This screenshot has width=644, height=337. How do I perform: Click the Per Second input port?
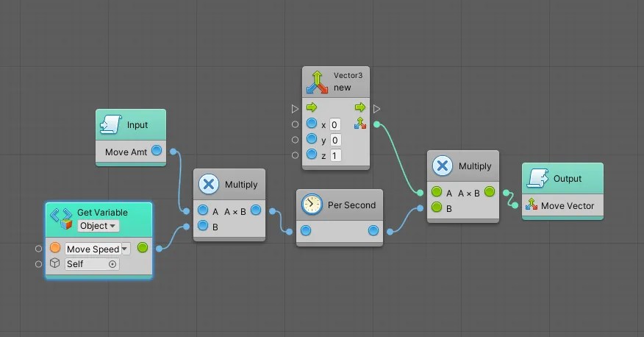click(x=306, y=230)
